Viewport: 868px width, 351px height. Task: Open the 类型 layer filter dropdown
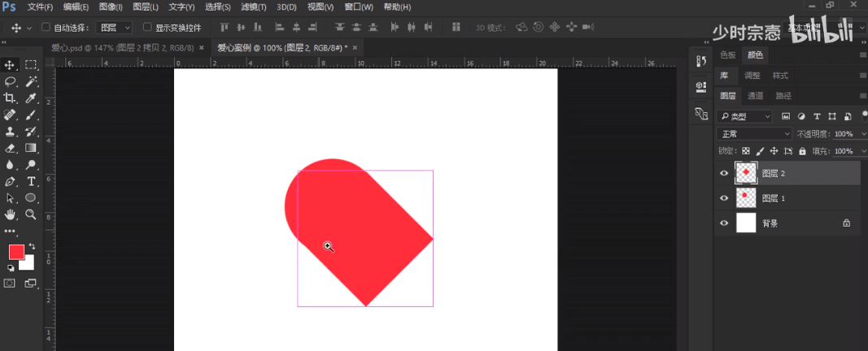pyautogui.click(x=744, y=116)
